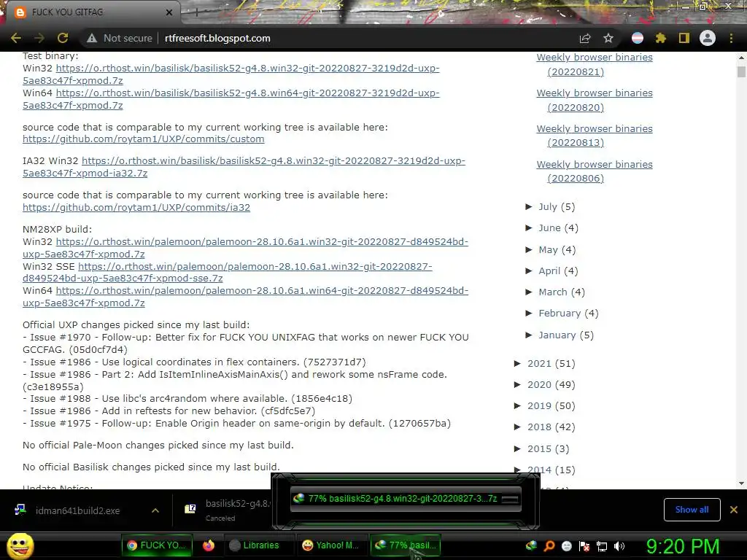Viewport: 747px width, 560px height.
Task: Toggle the browser side panel
Action: tap(684, 38)
